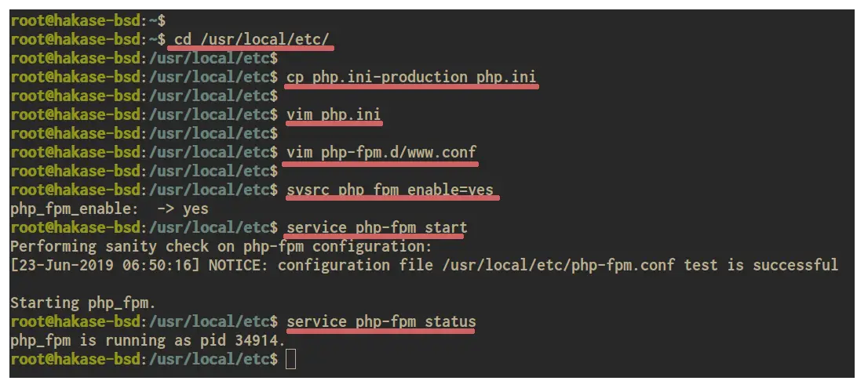
Task: Click the 'Starting php_fpm.' output line
Action: (84, 303)
